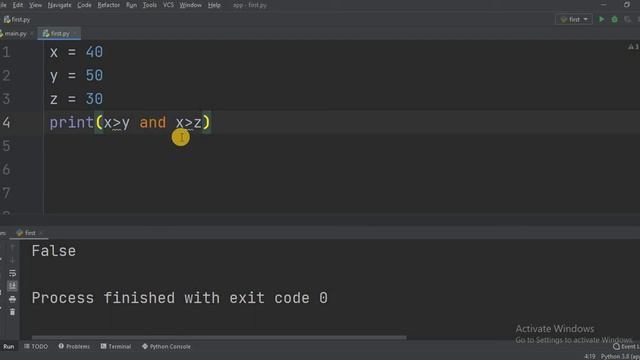Click 'Process finished with exit code 0' text
This screenshot has height=360, width=640.
coord(180,298)
